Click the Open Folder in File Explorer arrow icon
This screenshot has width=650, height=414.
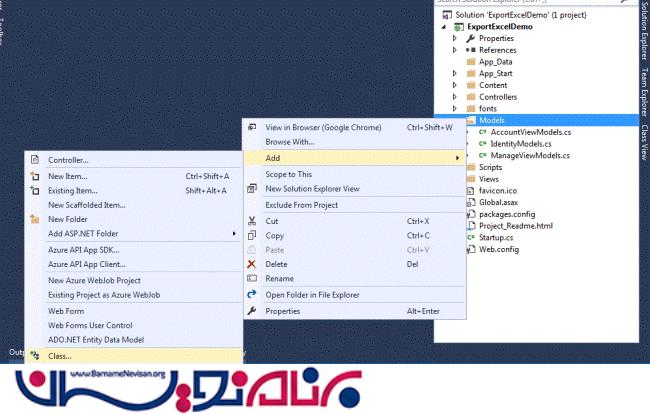252,295
